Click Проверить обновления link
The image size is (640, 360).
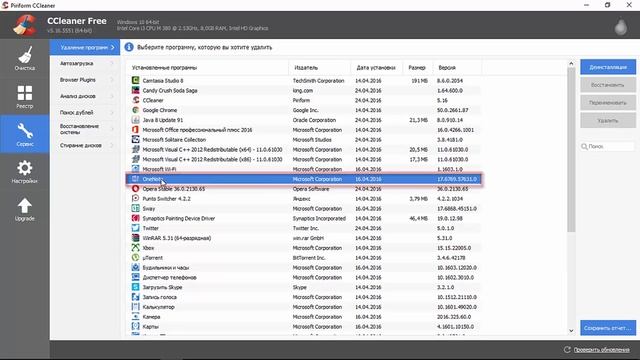(x=601, y=350)
